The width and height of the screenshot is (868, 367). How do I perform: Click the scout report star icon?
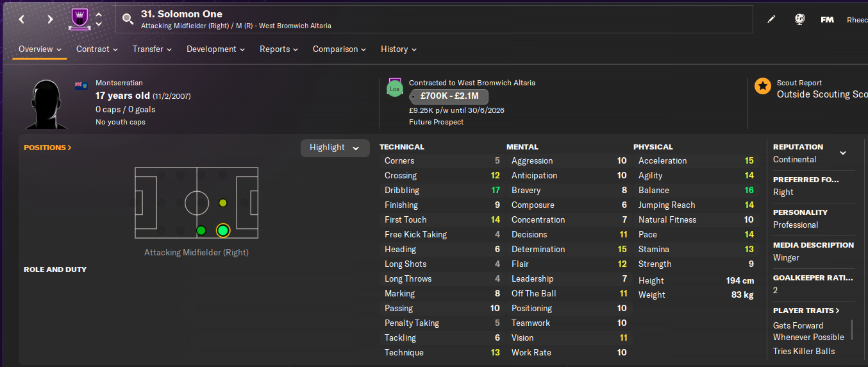(762, 86)
